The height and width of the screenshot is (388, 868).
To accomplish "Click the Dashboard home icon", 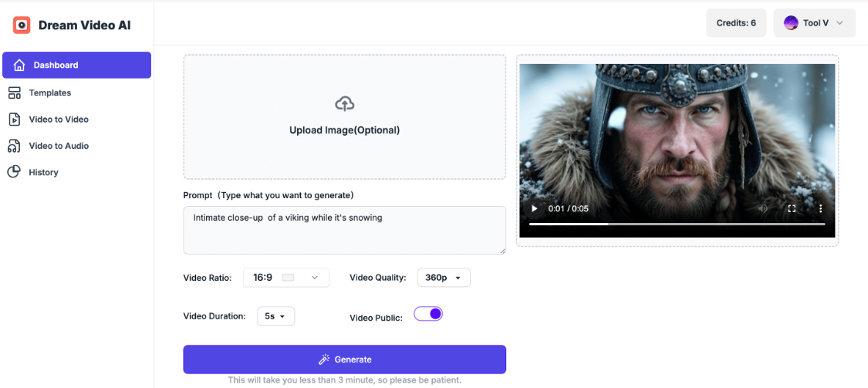I will [x=19, y=65].
